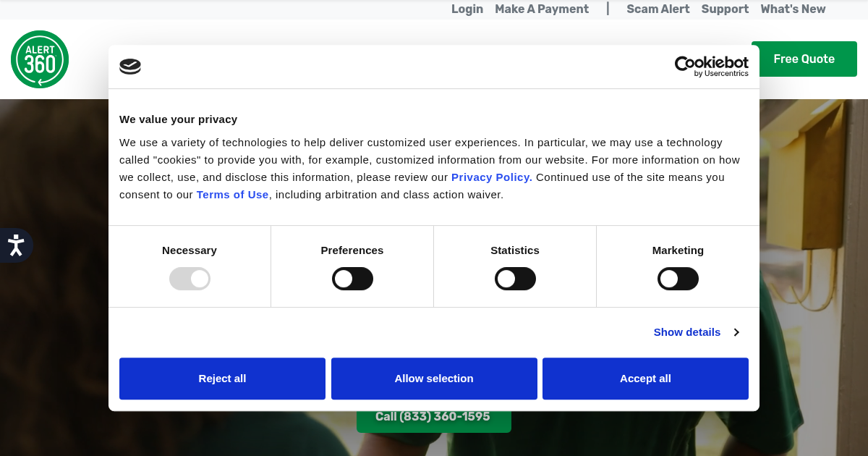Click the Marketing label text
Viewport: 868px width, 456px height.
click(678, 250)
